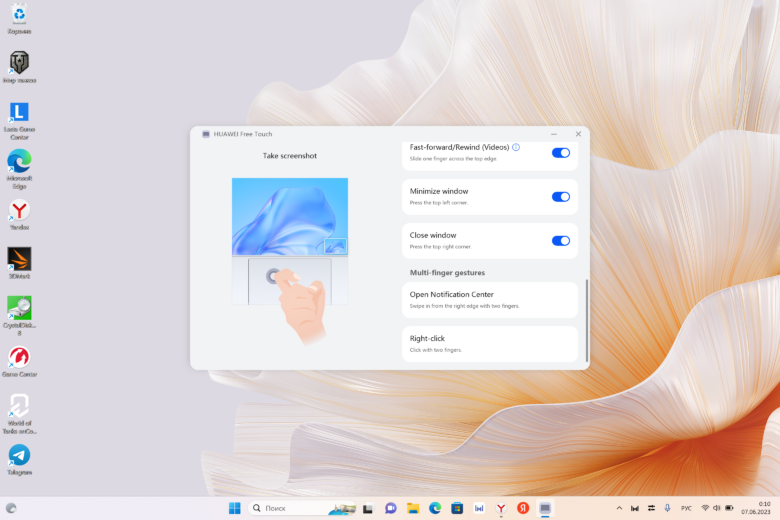Click the HUAWEI Free Touch title bar icon

click(205, 134)
